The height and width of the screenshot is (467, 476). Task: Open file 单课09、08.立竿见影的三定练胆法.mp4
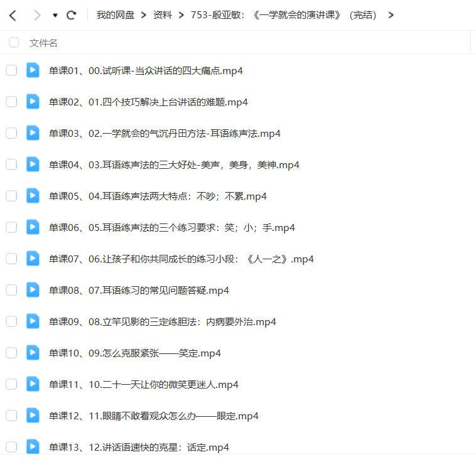coord(163,321)
